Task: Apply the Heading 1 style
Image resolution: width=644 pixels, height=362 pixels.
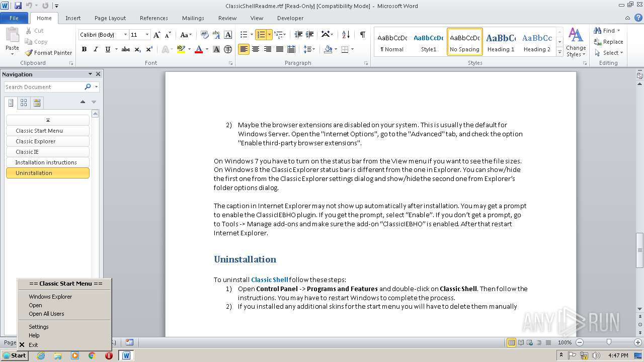Action: tap(501, 42)
